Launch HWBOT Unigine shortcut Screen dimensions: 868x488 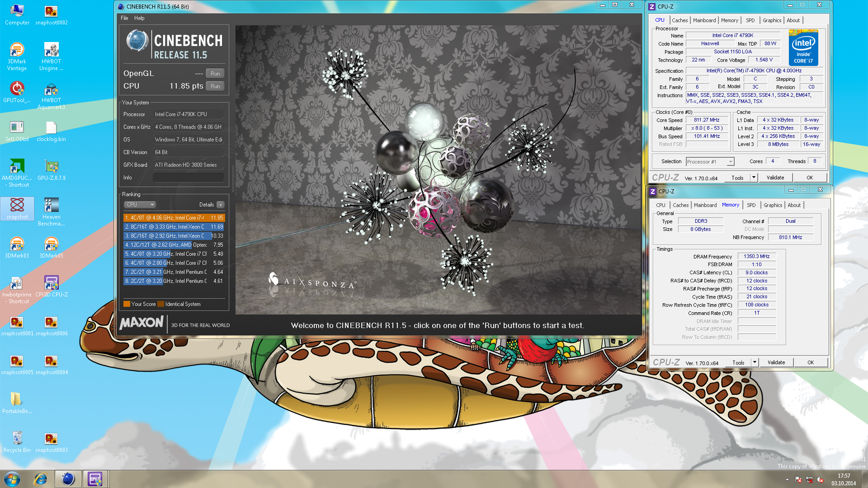[52, 56]
